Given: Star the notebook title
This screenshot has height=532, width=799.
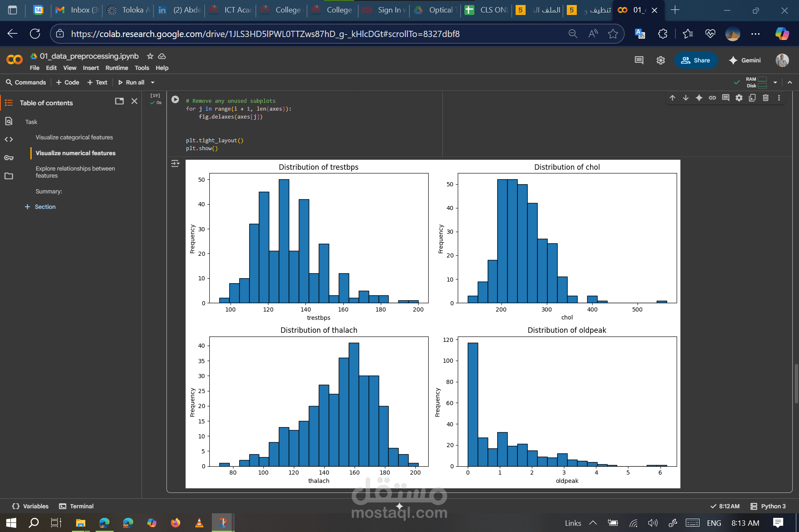Looking at the screenshot, I should point(150,56).
